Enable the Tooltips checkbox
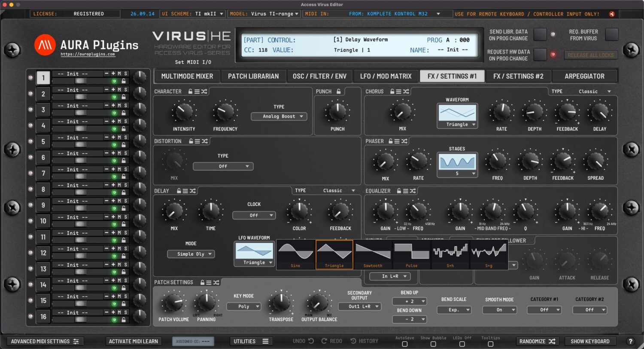The height and width of the screenshot is (349, 644). pos(490,344)
